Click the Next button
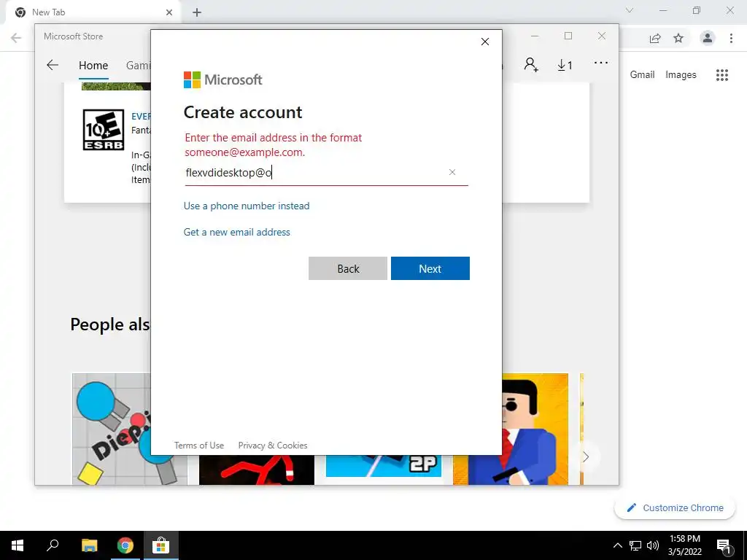This screenshot has width=747, height=560. [430, 268]
